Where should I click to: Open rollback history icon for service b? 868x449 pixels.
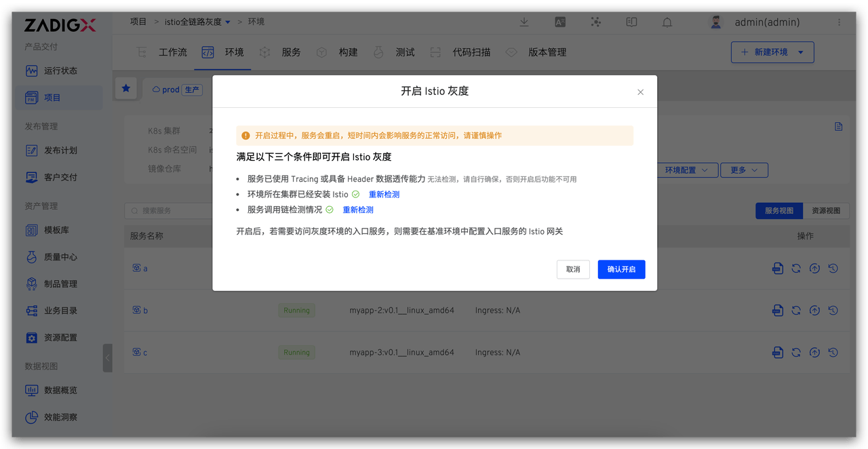click(x=833, y=310)
